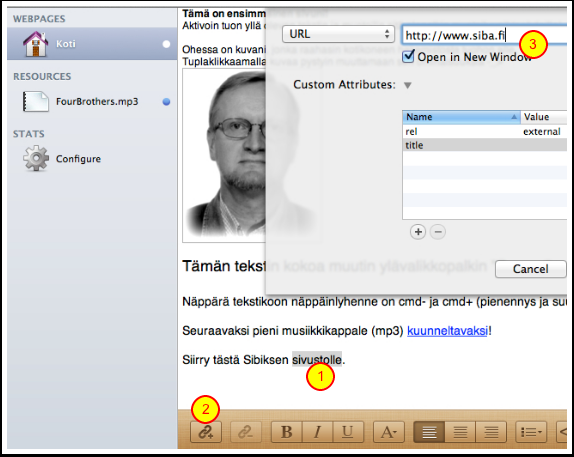
Task: Click the Tämän teksti heading
Action: 224,266
